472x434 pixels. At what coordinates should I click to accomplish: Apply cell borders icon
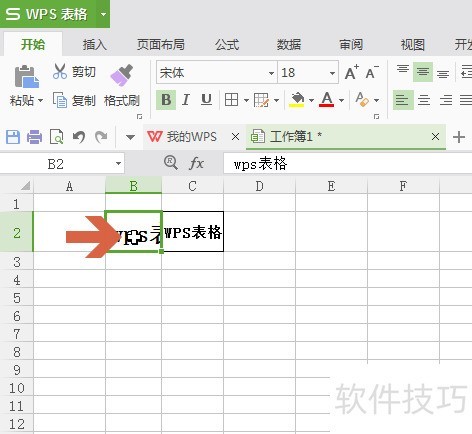click(x=231, y=100)
